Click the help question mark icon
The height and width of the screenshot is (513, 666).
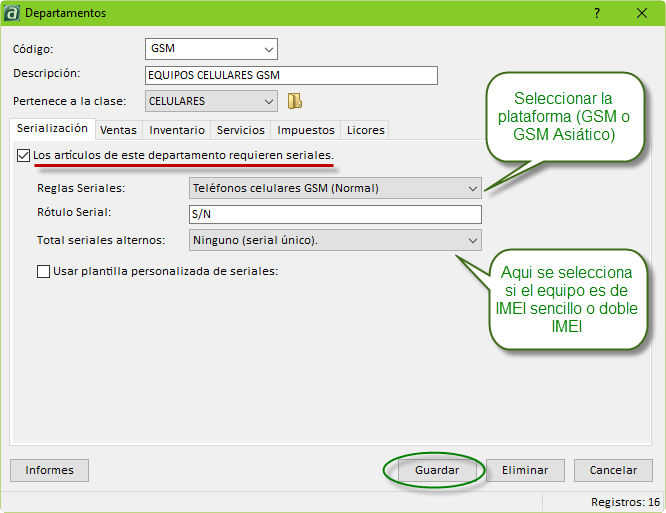pos(597,13)
